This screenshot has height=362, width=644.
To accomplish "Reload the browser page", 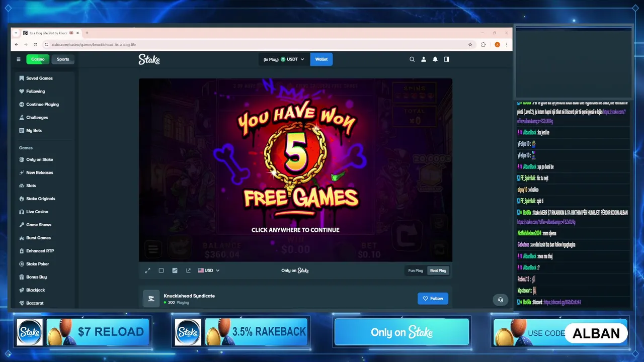I will coord(36,44).
